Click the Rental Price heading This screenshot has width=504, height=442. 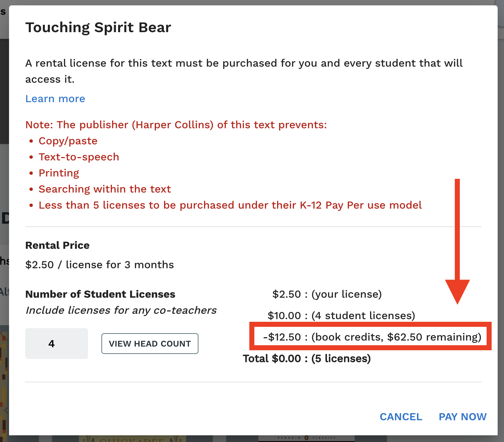point(57,245)
